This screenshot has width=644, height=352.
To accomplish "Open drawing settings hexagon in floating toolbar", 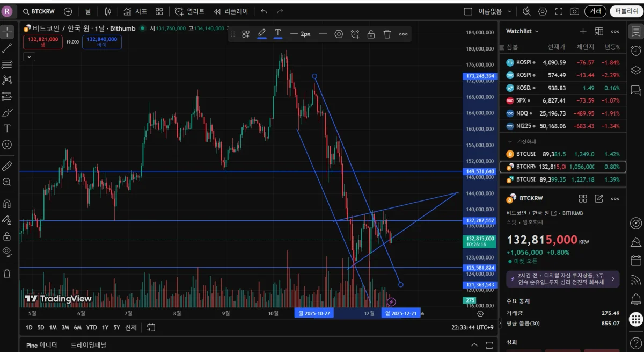I will [x=339, y=34].
